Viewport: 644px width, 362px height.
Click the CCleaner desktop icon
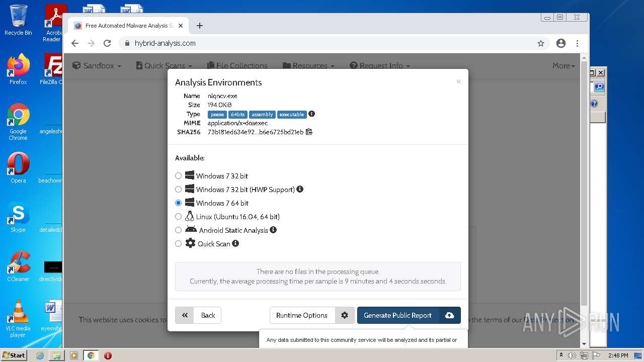(18, 266)
